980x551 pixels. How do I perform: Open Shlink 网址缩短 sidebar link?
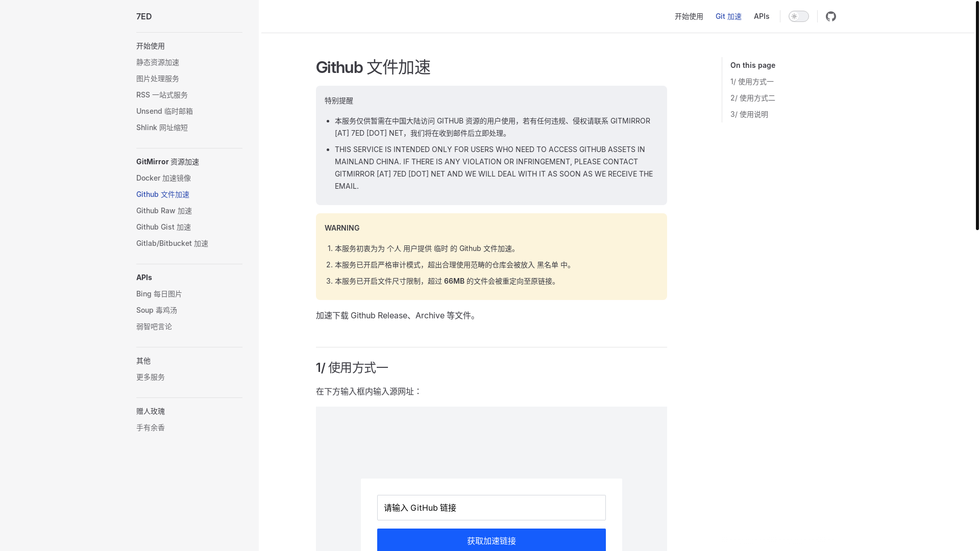click(x=162, y=128)
